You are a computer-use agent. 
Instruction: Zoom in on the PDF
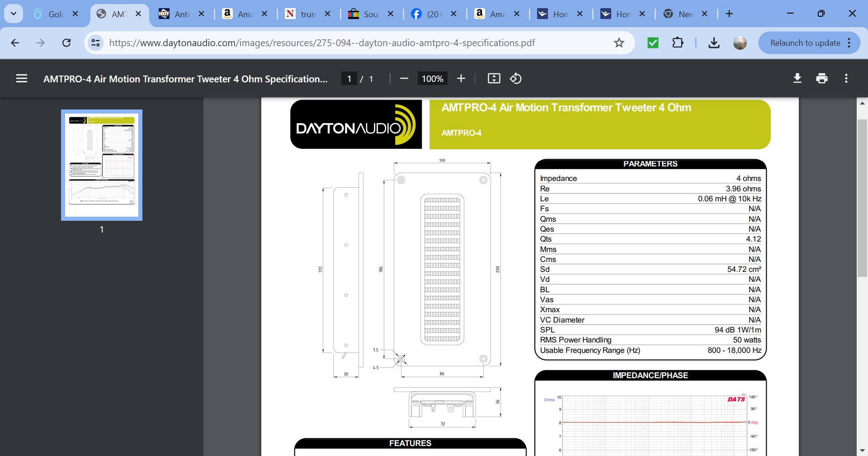[x=461, y=79]
